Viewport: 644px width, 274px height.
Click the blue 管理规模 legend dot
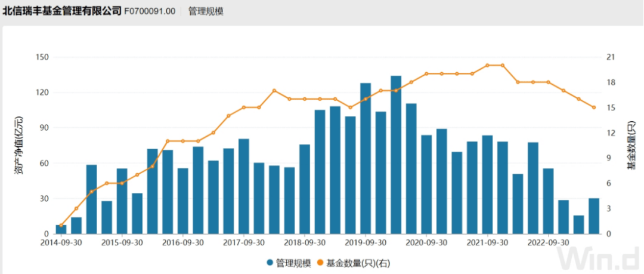point(270,263)
